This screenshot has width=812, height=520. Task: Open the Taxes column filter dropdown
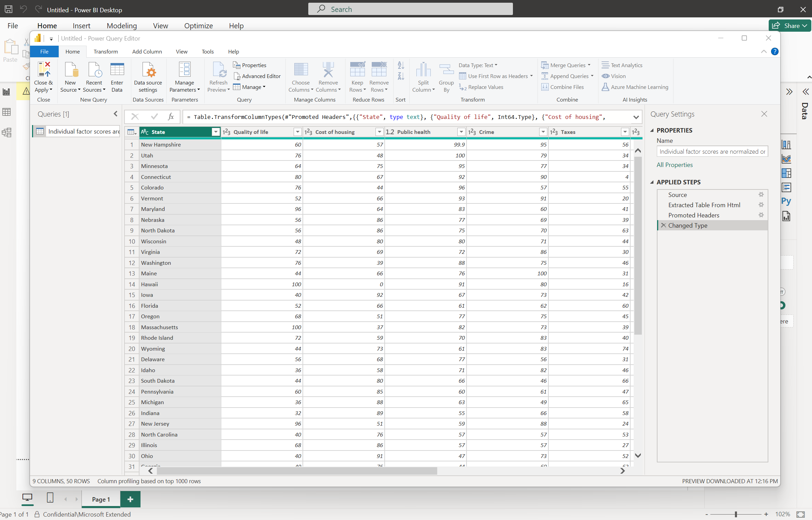(625, 132)
